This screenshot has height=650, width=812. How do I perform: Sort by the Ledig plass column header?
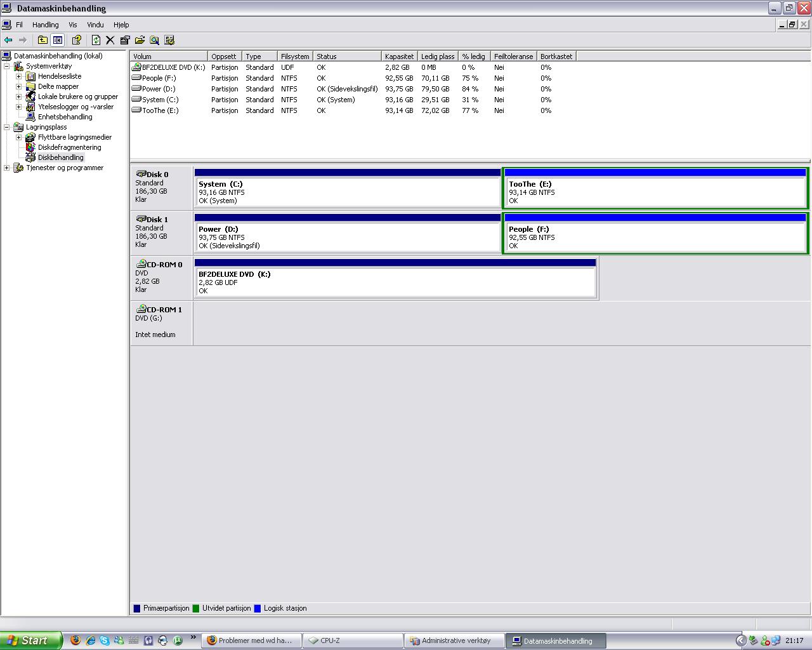[x=438, y=56]
